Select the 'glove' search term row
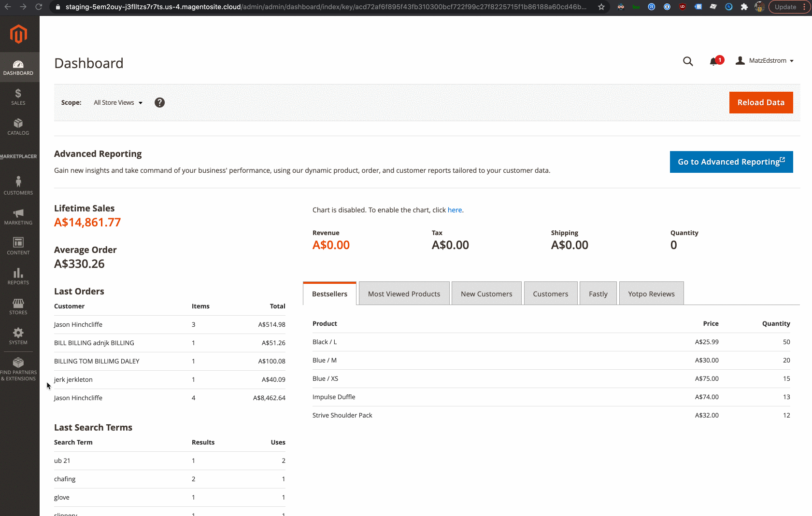812x516 pixels. pyautogui.click(x=170, y=497)
